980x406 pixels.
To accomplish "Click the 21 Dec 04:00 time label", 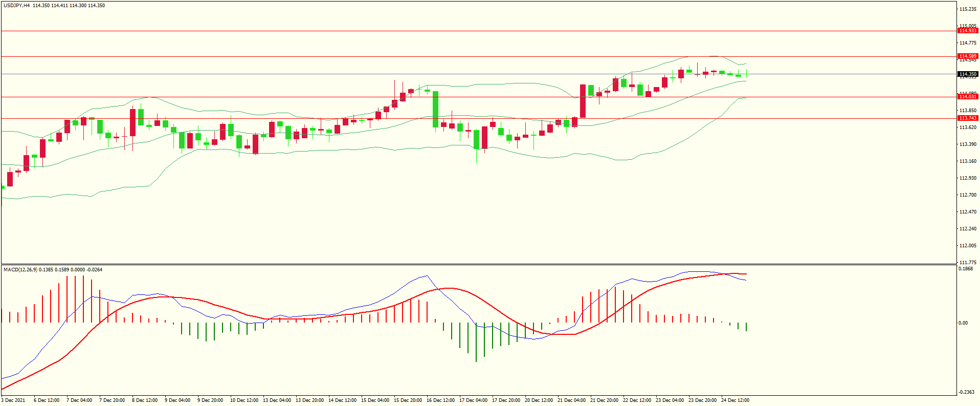I will [571, 400].
